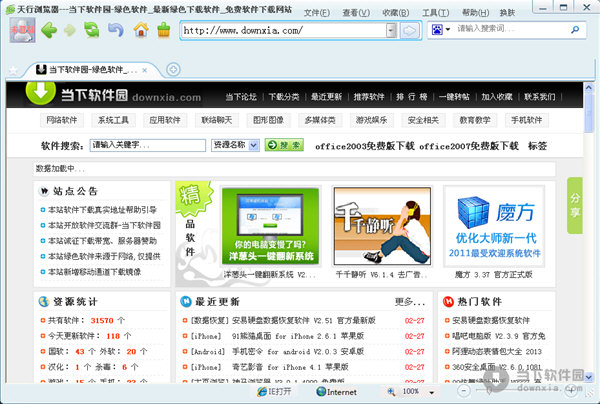Click the forward arrow button
This screenshot has width=600, height=404.
pos(70,30)
